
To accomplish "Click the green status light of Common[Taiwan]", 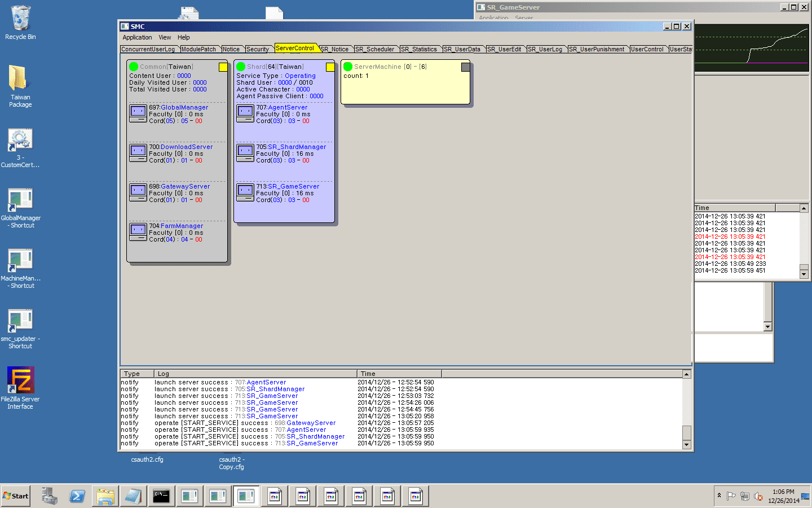I will 134,67.
